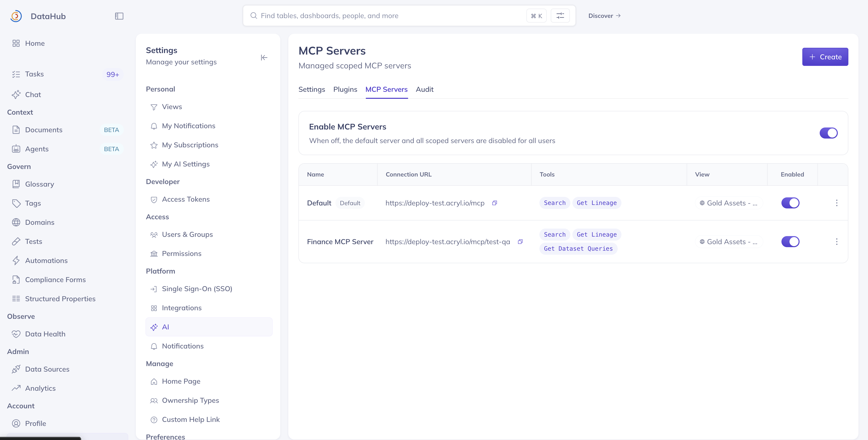Open Profile under Account
This screenshot has height=440, width=868.
pos(67,423)
